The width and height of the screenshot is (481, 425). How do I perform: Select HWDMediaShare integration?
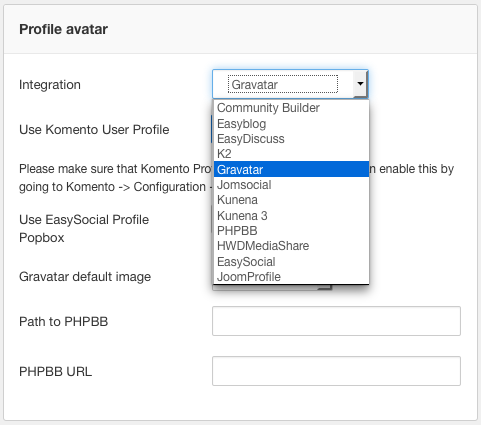tap(291, 246)
